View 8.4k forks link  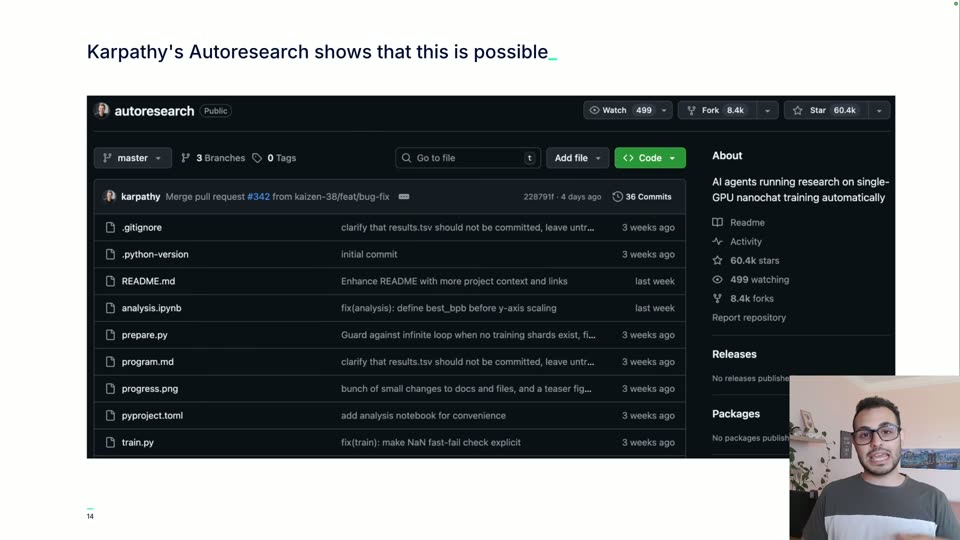[752, 298]
